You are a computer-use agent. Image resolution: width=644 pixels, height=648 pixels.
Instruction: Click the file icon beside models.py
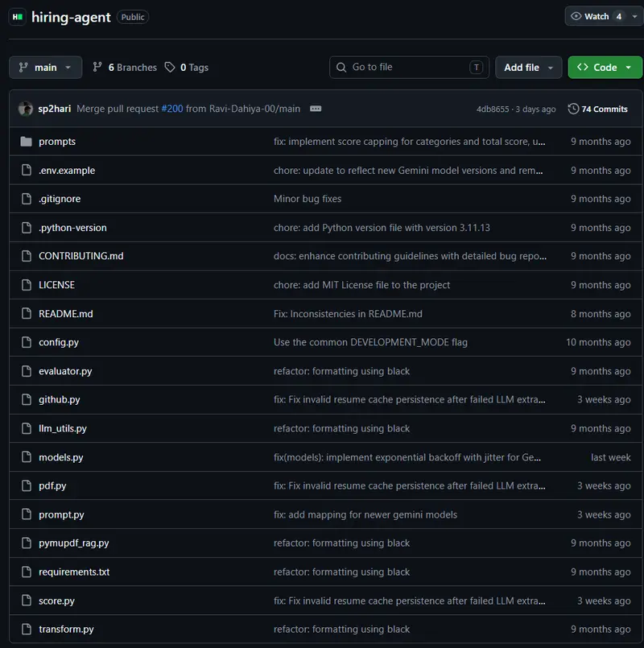(27, 457)
